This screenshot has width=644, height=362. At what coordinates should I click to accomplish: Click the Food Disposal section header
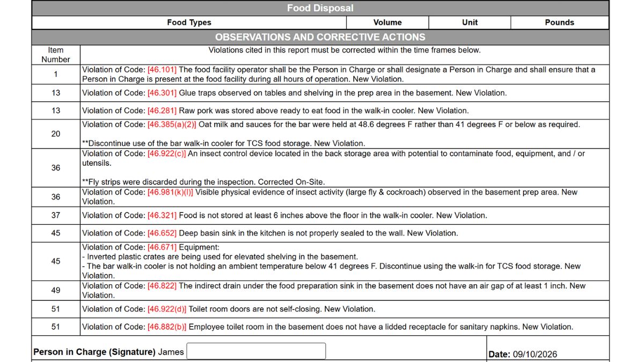coord(320,8)
